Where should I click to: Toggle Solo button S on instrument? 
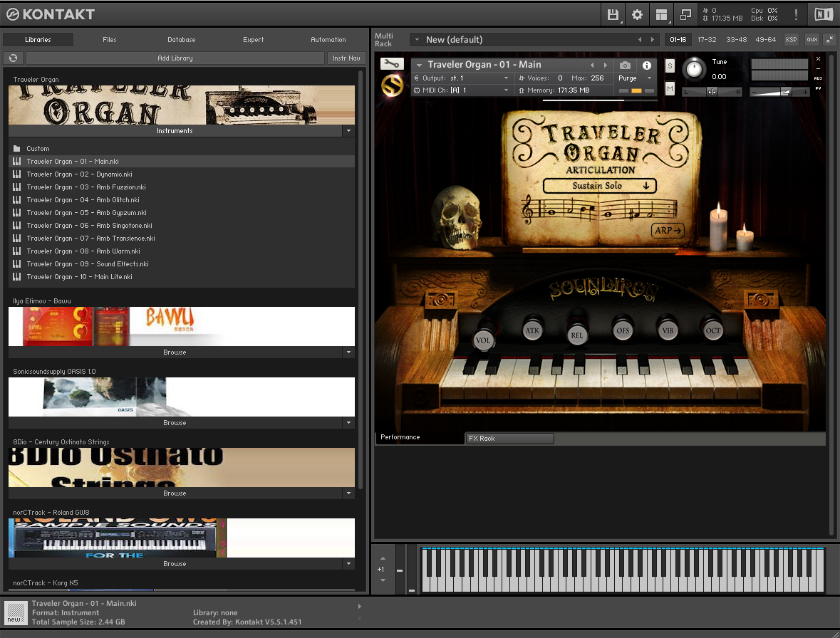[x=670, y=66]
